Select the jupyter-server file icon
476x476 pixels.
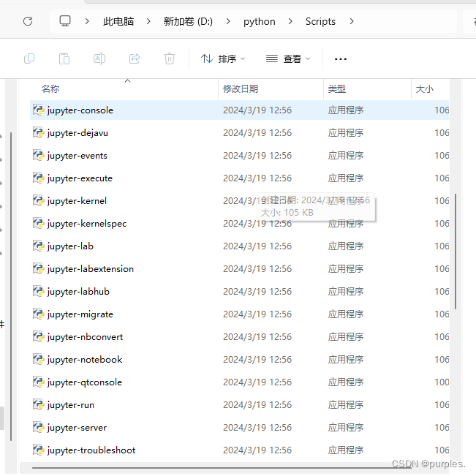pos(39,428)
